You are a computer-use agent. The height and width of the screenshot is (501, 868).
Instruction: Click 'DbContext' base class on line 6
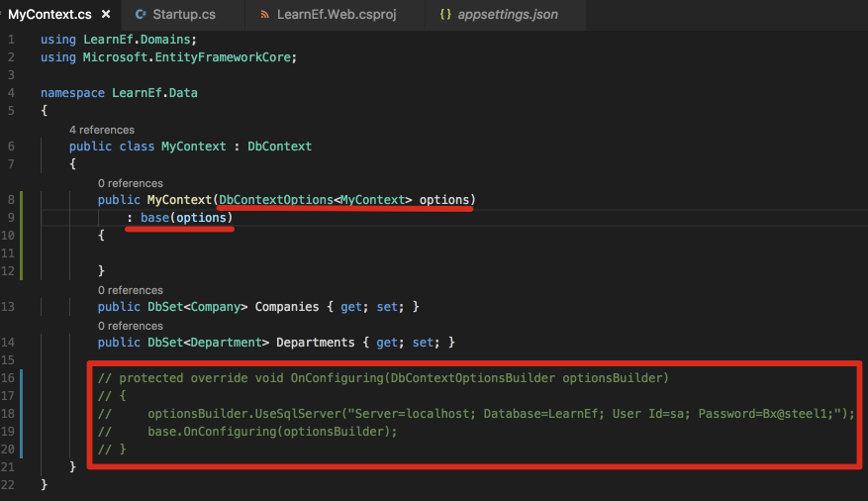(x=279, y=147)
